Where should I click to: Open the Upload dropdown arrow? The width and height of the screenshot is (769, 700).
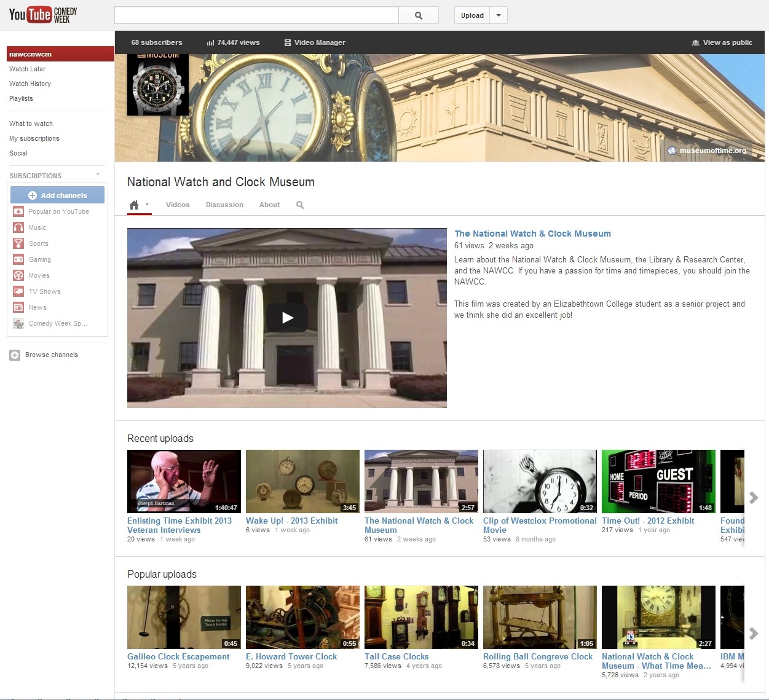499,15
